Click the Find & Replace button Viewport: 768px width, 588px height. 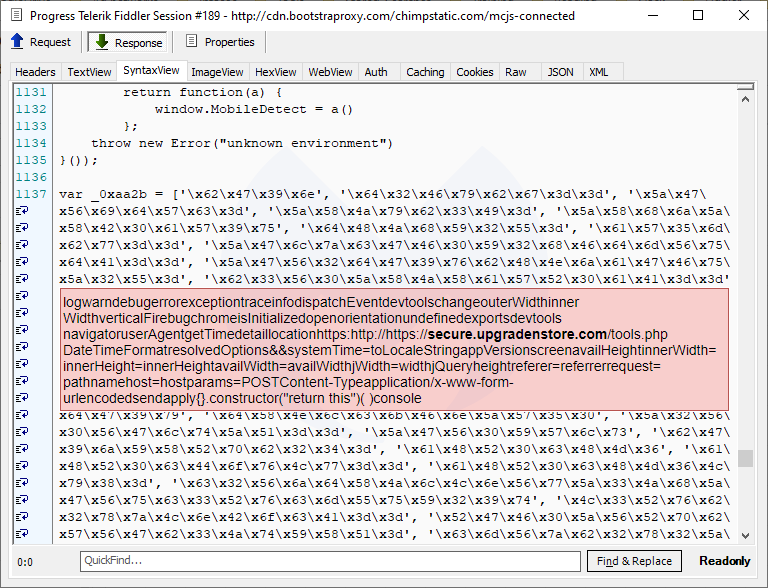[x=634, y=561]
